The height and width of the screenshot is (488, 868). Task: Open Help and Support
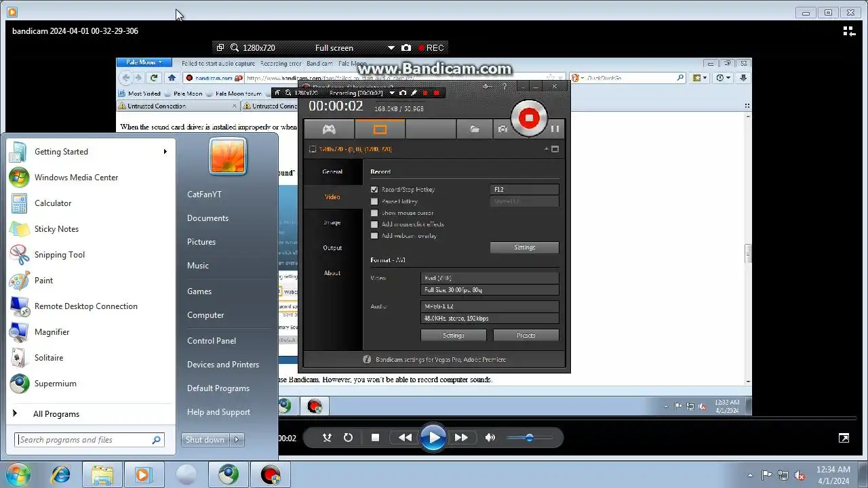coord(218,412)
